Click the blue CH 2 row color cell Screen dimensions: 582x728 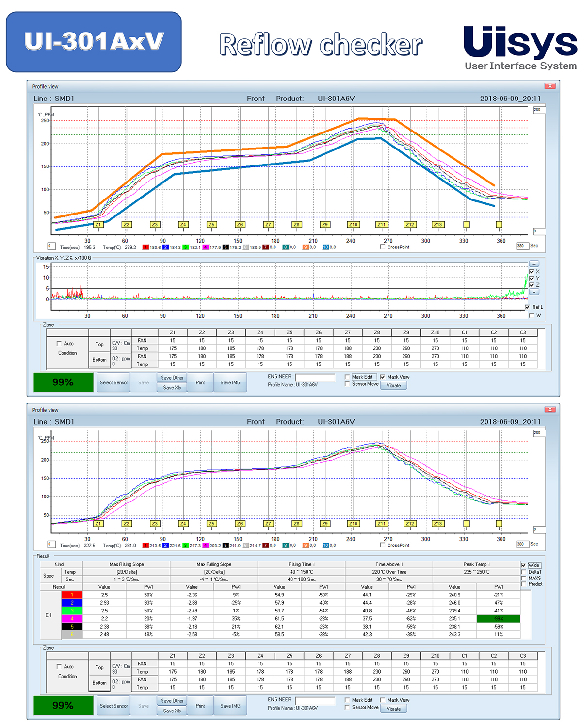point(72,603)
